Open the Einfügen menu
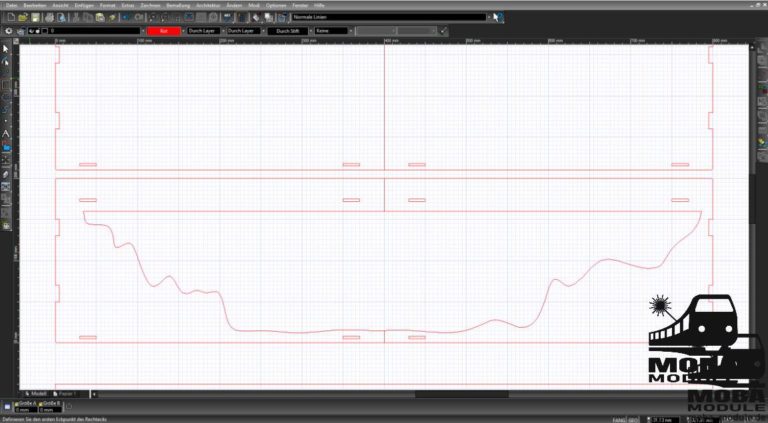This screenshot has height=423, width=768. click(85, 5)
